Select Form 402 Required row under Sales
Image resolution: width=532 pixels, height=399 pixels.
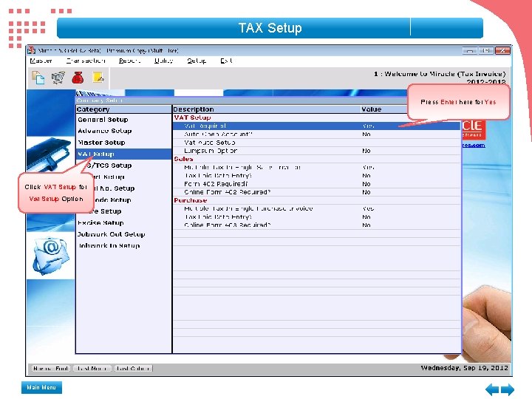317,184
